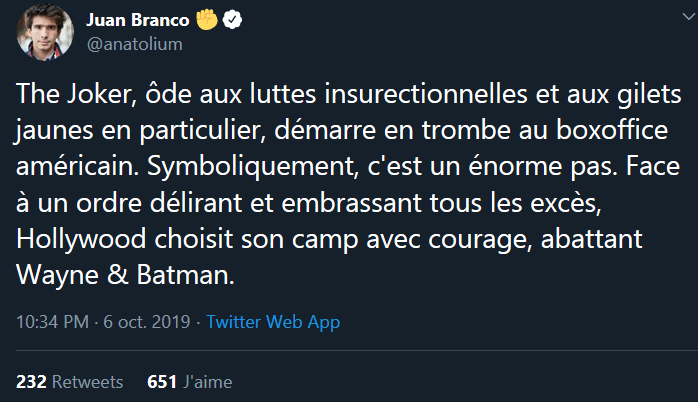Open the Juan Branco display name link
698x402 pixels.
[x=138, y=21]
